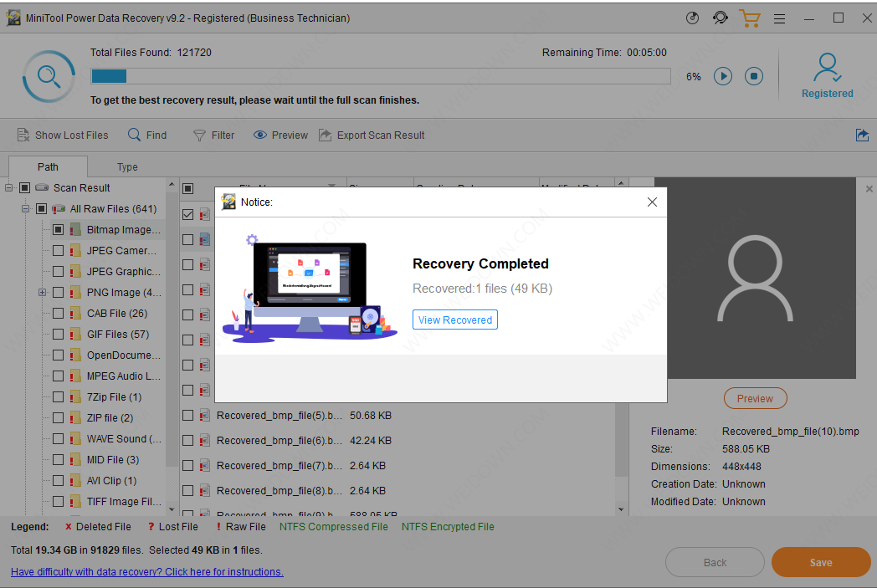Screen dimensions: 877x588
Task: Open the data recovery instructions link
Action: click(147, 572)
